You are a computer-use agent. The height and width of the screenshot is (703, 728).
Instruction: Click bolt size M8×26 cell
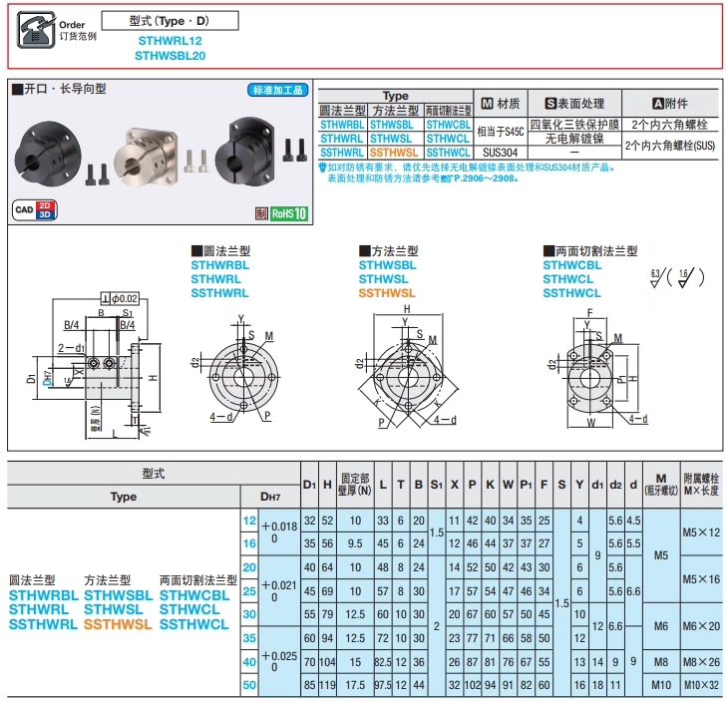[x=701, y=662]
